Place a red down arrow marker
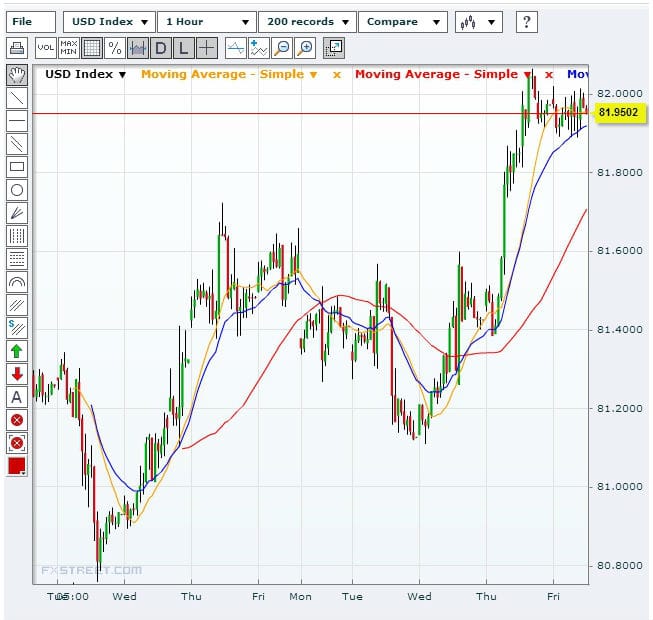The height and width of the screenshot is (620, 653). click(17, 374)
